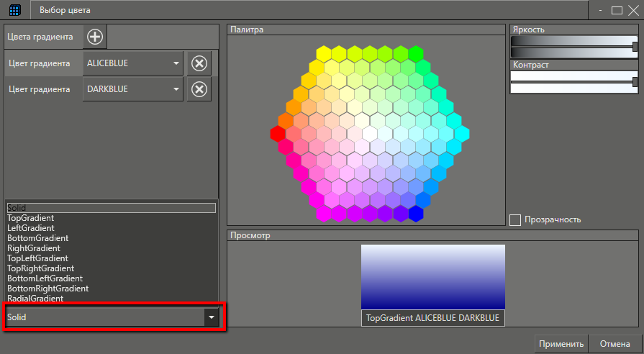The image size is (644, 354).
Task: Click the add gradient color plus icon
Action: click(x=95, y=37)
